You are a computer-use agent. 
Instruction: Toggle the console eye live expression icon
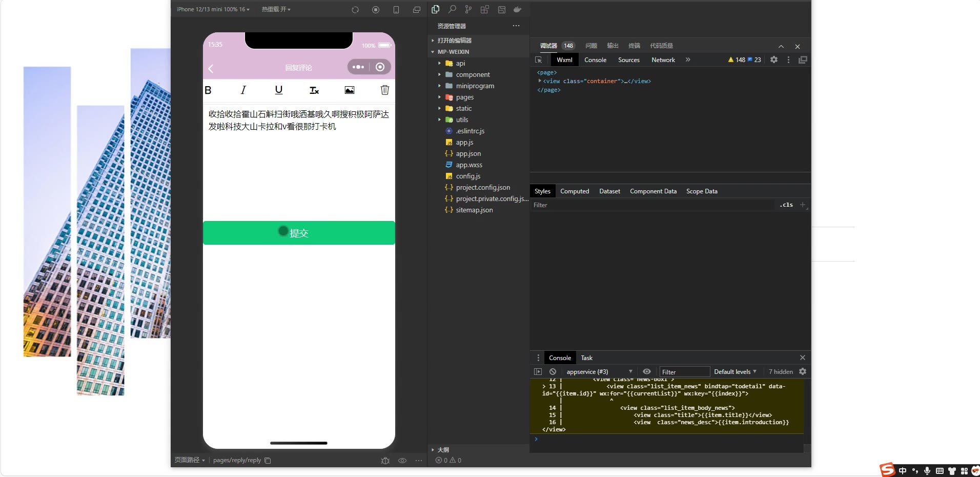click(647, 372)
